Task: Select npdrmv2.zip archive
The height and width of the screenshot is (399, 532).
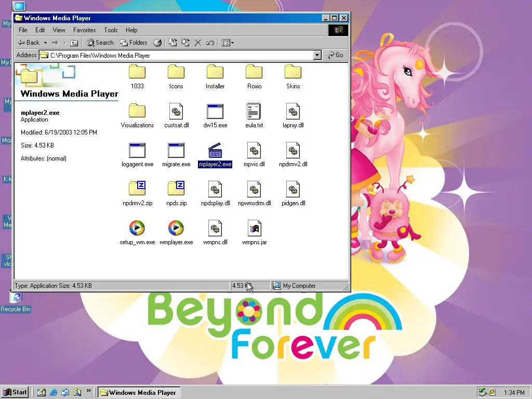Action: pyautogui.click(x=137, y=194)
